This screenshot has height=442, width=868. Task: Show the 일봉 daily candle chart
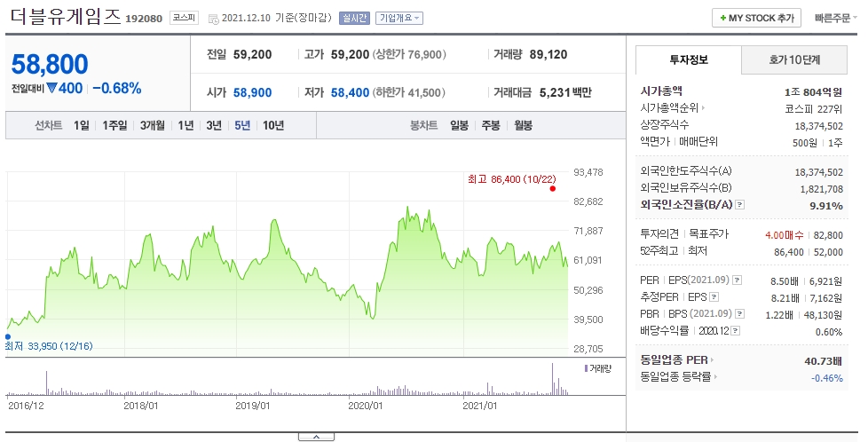(460, 126)
